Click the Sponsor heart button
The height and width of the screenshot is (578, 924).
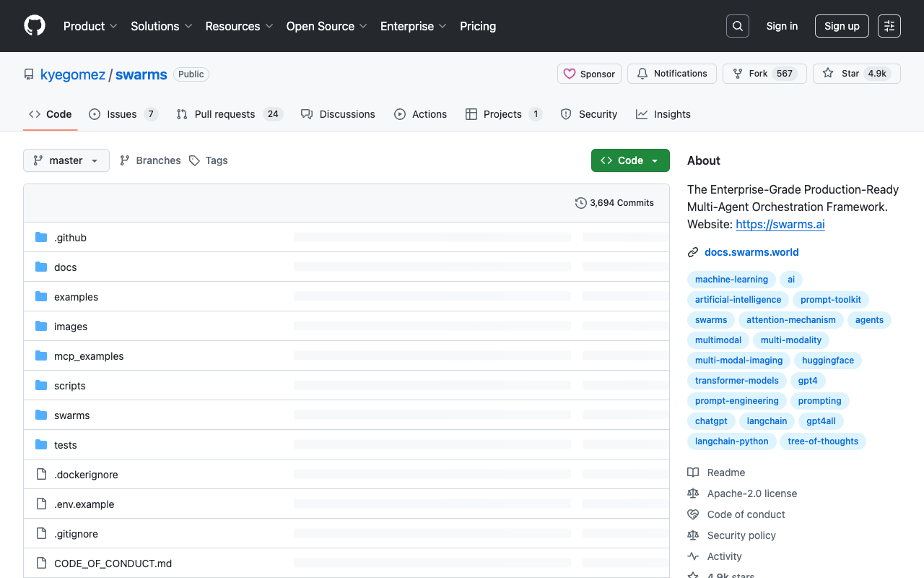pyautogui.click(x=589, y=74)
